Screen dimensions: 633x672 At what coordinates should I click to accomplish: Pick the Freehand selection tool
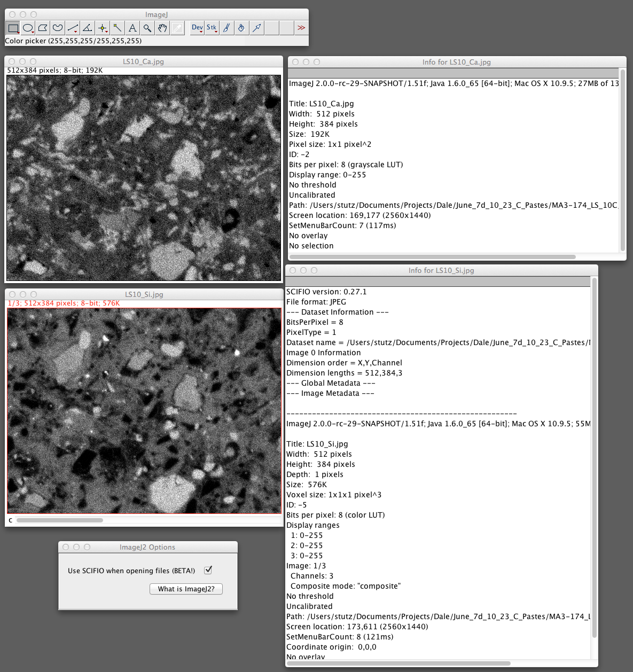tap(58, 28)
